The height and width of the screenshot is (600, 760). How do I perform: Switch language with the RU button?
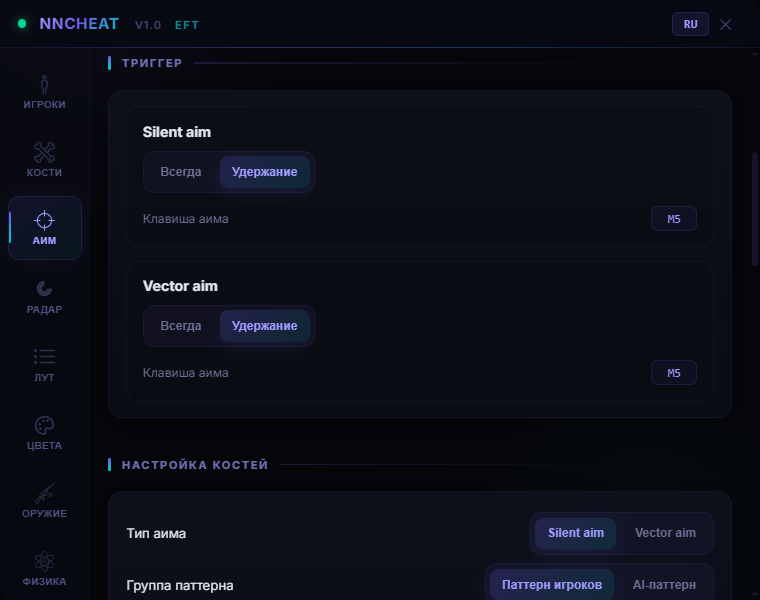coord(690,24)
